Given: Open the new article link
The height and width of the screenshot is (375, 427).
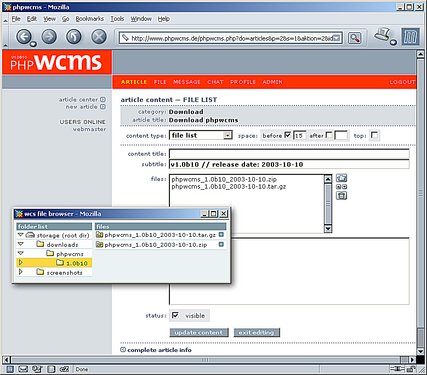Looking at the screenshot, I should 81,107.
